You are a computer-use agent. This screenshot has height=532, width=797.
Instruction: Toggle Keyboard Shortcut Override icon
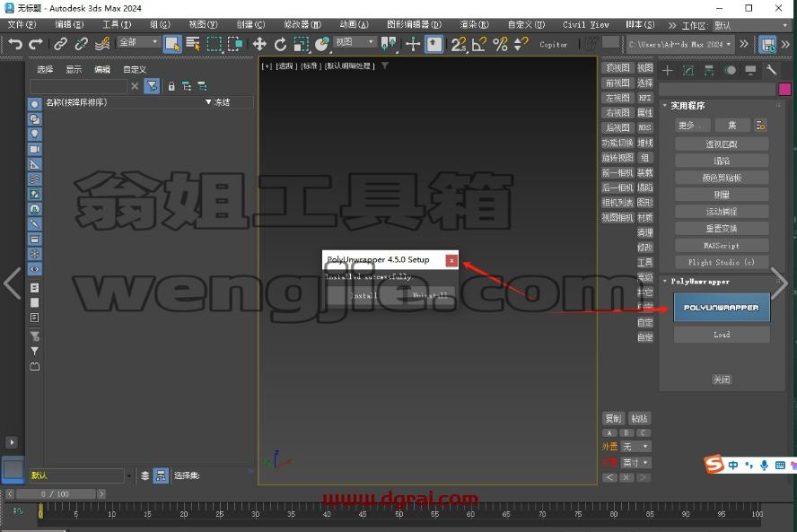point(434,44)
